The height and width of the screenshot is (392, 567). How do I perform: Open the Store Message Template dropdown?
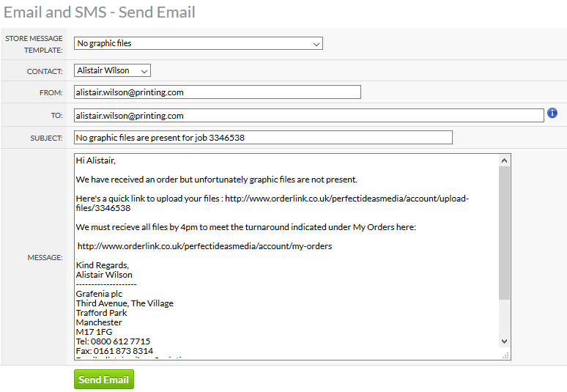[199, 43]
